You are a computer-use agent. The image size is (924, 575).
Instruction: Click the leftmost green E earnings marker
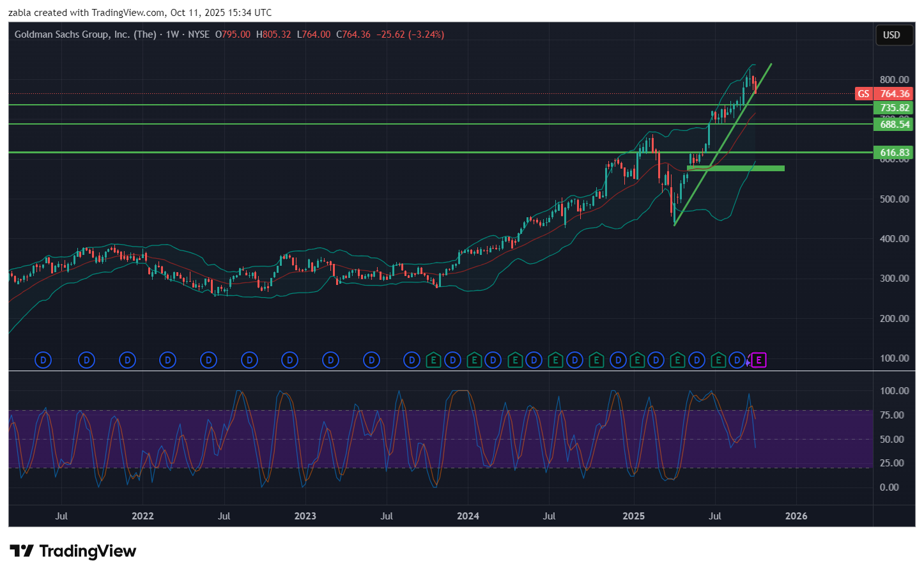(x=433, y=360)
